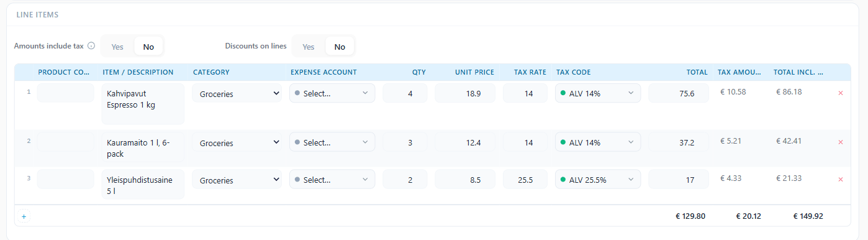Click the Qty column header
This screenshot has width=868, height=240.
point(419,72)
